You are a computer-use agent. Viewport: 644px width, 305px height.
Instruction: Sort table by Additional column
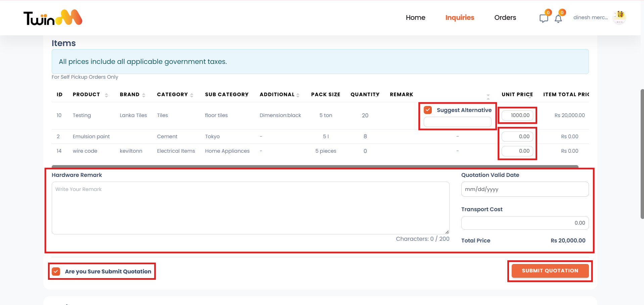click(298, 95)
